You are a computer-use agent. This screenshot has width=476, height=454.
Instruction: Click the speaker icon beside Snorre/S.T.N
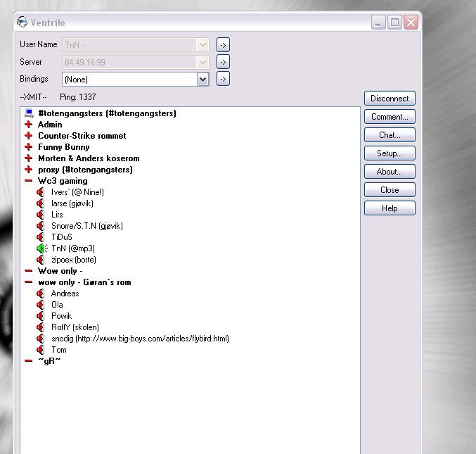coord(40,226)
